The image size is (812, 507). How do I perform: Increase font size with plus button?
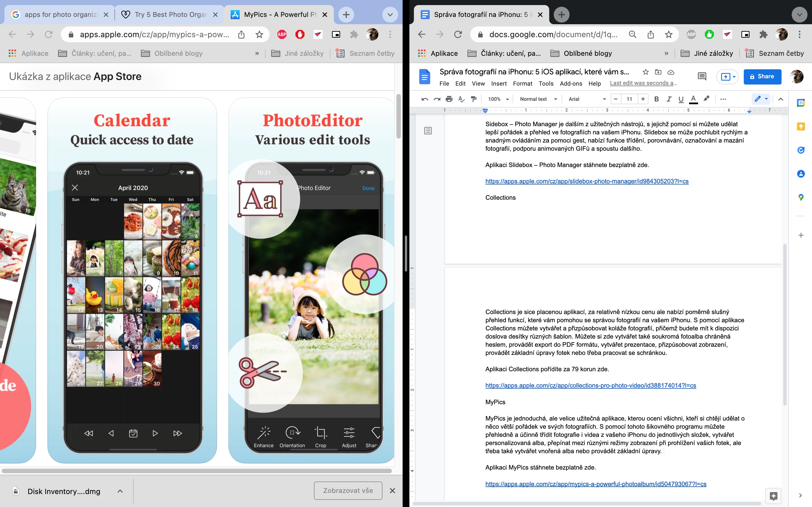643,99
